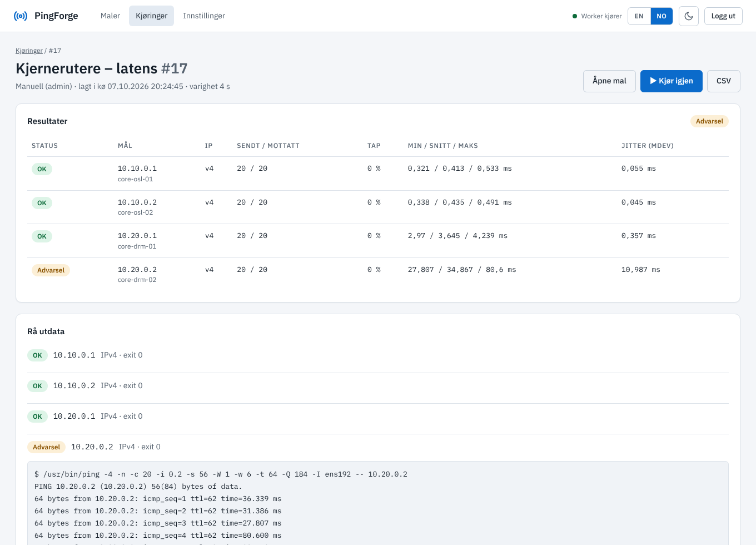Follow the Kjøringer breadcrumb link

click(29, 51)
